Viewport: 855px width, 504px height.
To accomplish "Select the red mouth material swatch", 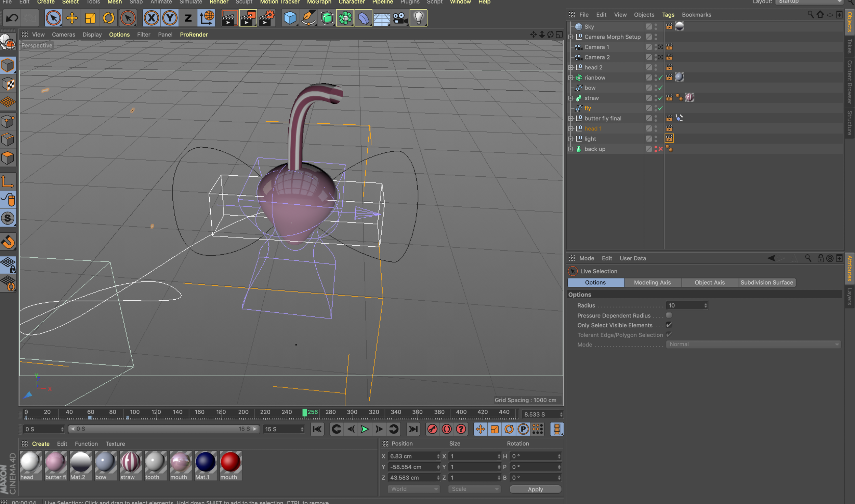I will point(231,465).
